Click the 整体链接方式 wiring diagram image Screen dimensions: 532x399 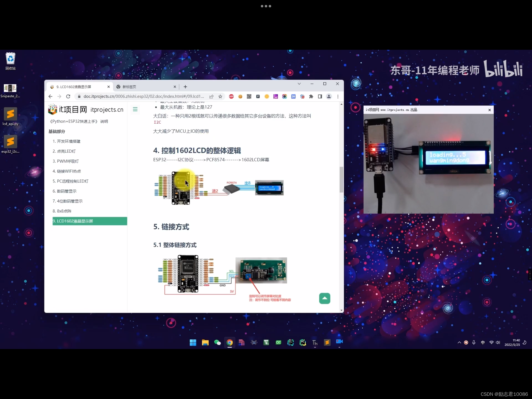(x=224, y=278)
